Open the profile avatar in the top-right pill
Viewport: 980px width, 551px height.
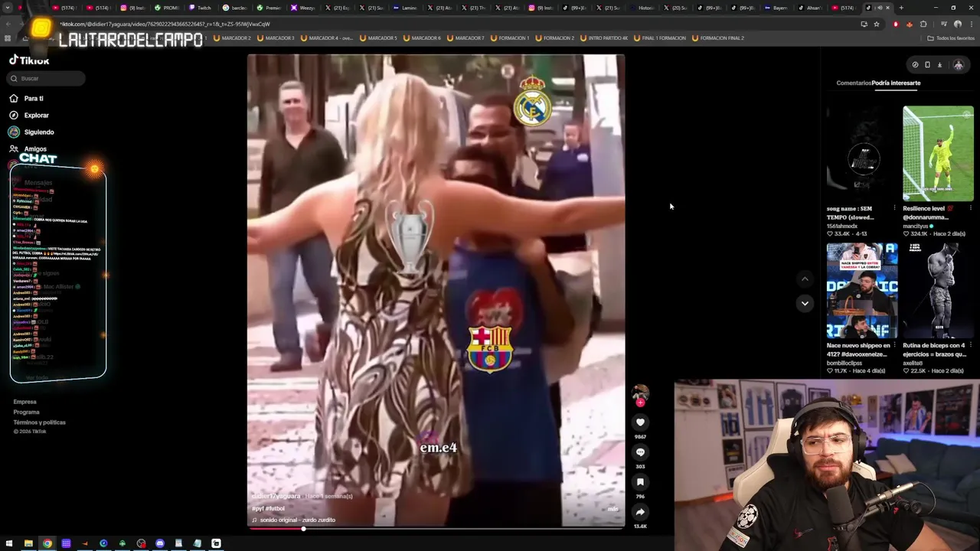coord(958,65)
